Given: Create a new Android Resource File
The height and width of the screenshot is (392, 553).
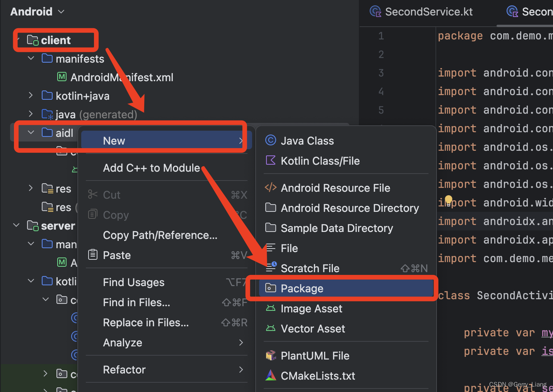Looking at the screenshot, I should click(346, 188).
